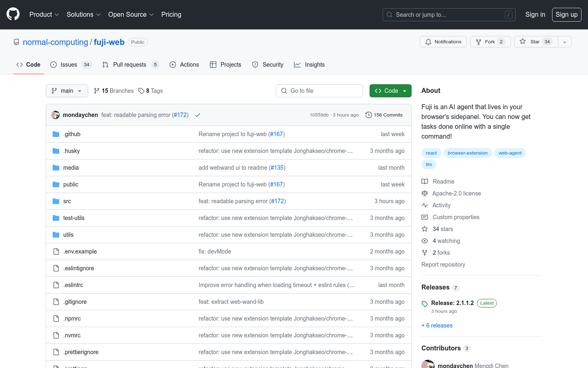Select the react topic tag
The height and width of the screenshot is (368, 588).
point(431,153)
